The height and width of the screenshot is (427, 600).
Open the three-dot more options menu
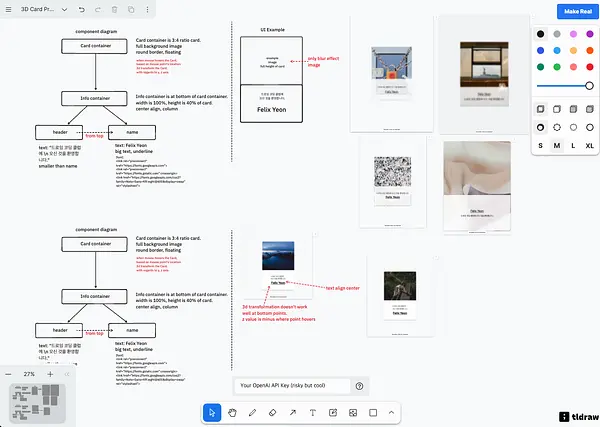click(x=147, y=9)
